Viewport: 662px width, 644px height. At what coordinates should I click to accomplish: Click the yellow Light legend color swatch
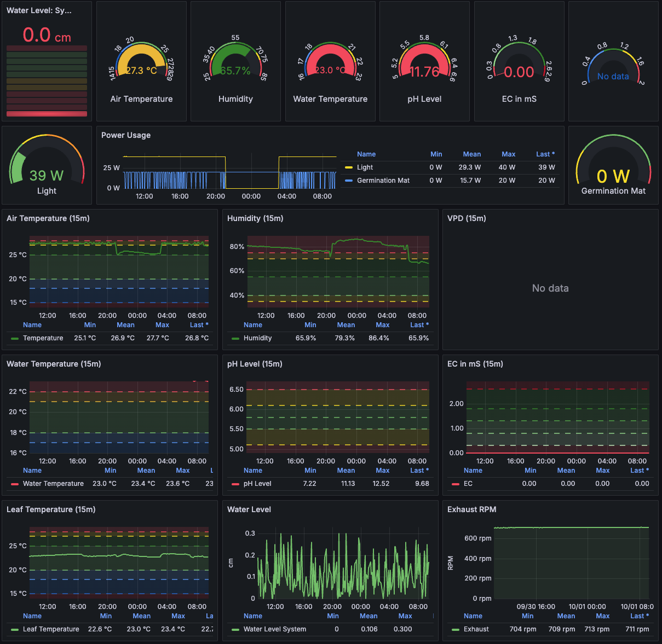coord(349,167)
